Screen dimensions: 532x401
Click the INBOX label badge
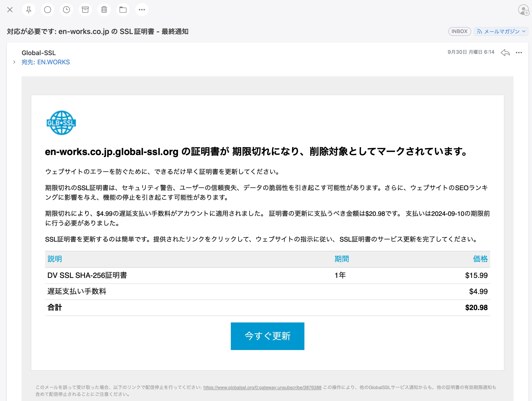(x=459, y=31)
